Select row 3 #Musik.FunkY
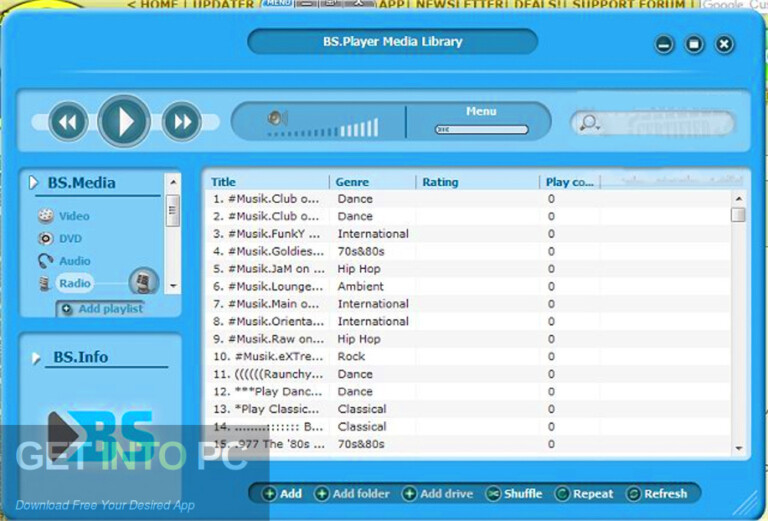The width and height of the screenshot is (768, 521). click(468, 234)
